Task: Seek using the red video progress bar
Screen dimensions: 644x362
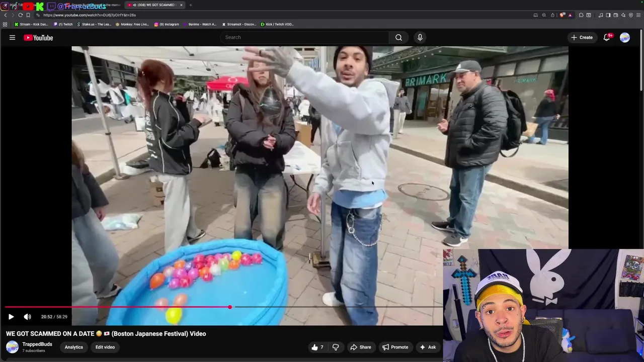Action: tap(224, 307)
